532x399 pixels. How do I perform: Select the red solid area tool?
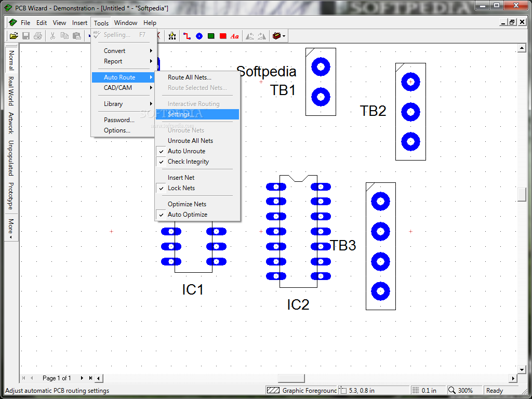click(223, 36)
